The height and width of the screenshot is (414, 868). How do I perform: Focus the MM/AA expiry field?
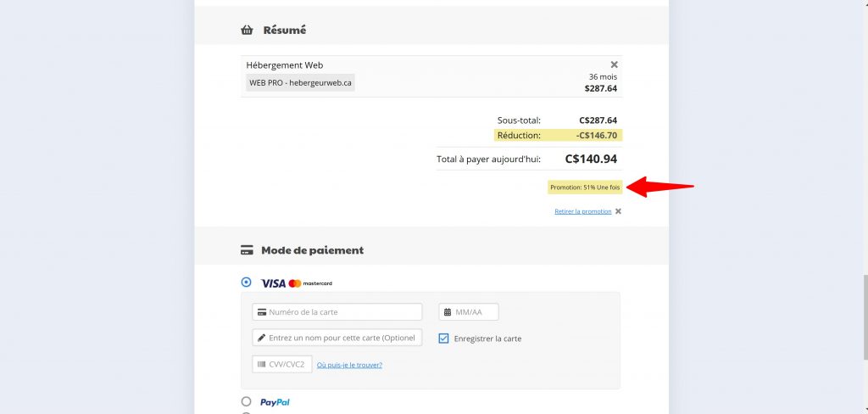(469, 311)
